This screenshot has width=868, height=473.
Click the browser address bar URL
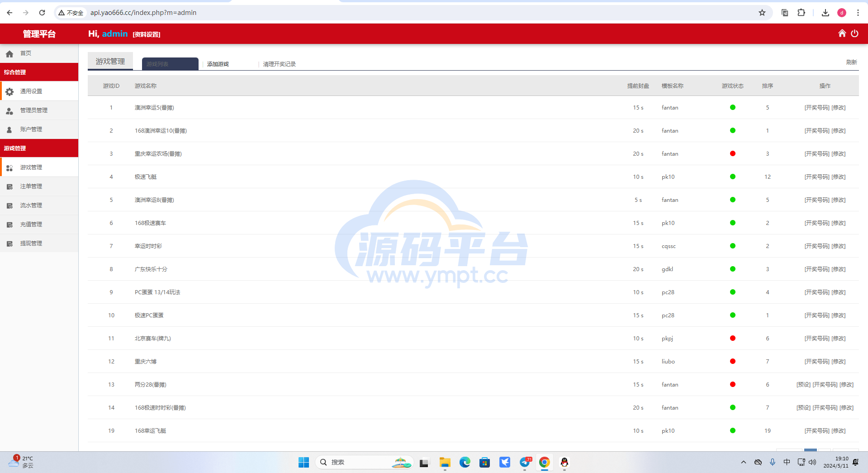[143, 13]
